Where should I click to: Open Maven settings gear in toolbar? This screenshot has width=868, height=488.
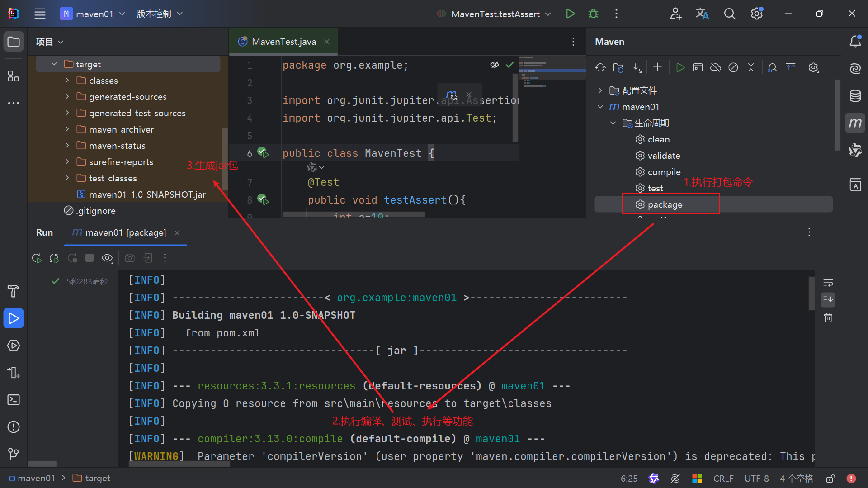[x=814, y=67]
